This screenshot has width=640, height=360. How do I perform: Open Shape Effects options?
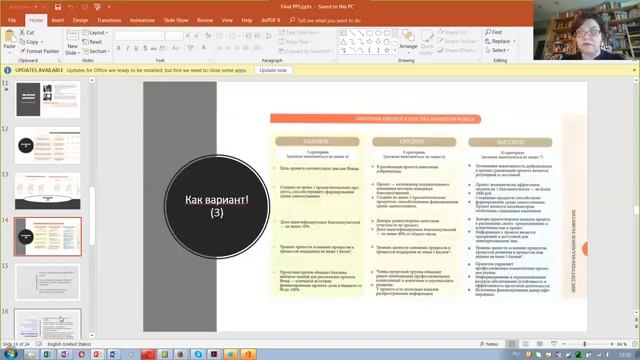456,50
